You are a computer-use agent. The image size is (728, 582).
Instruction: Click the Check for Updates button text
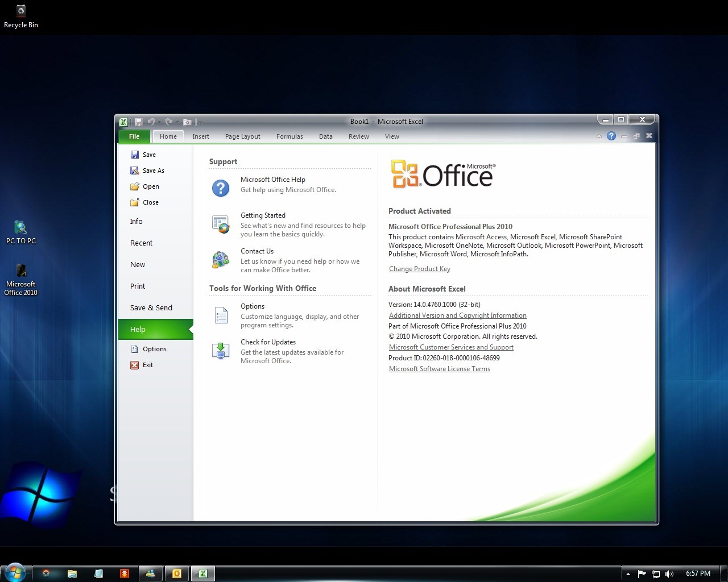point(268,342)
